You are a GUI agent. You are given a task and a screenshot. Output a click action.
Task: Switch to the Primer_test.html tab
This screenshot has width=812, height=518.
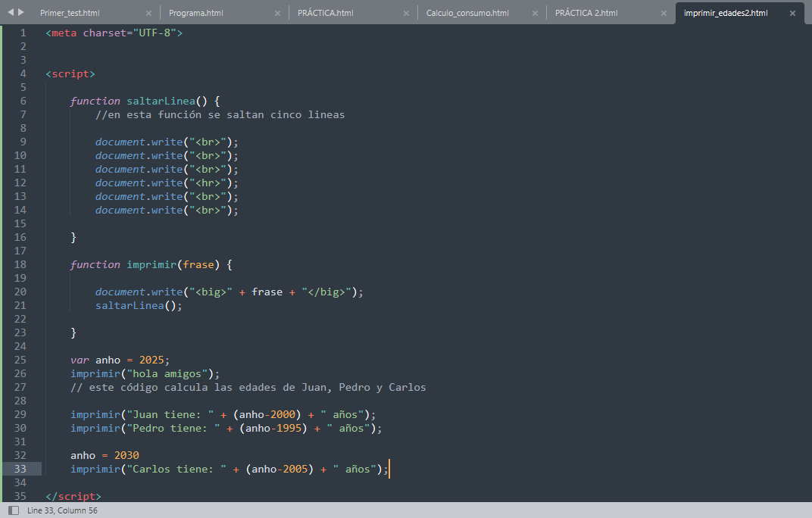tap(70, 13)
